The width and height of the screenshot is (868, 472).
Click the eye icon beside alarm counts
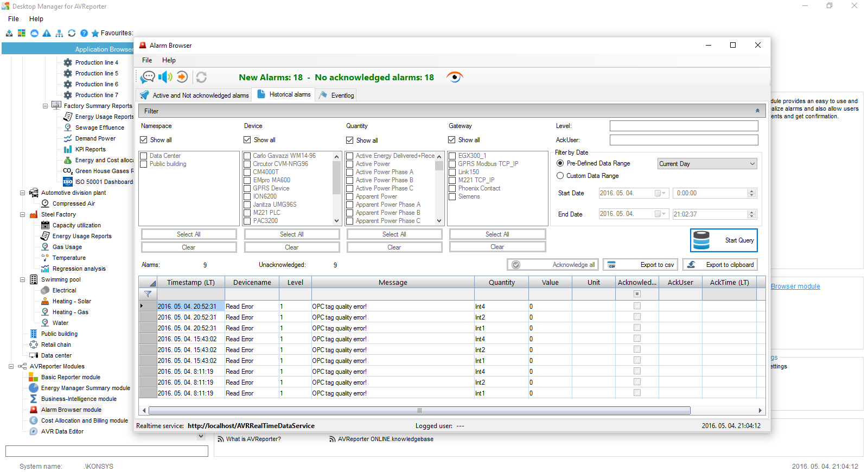(x=455, y=77)
